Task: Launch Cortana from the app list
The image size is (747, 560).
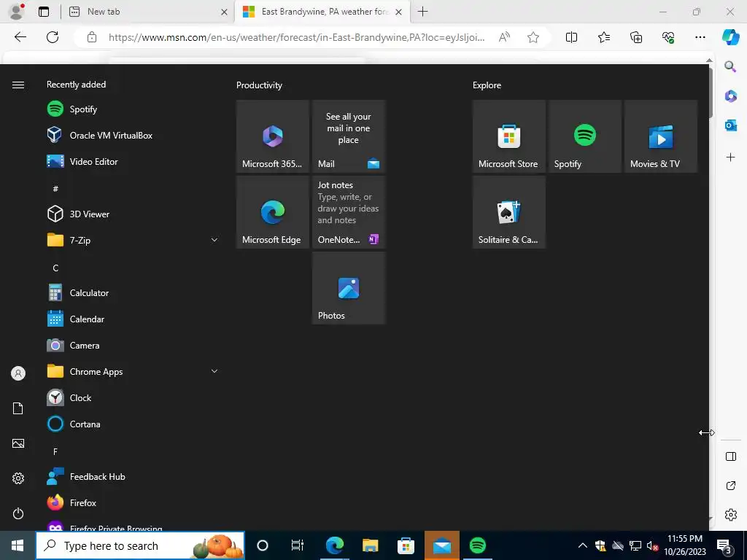Action: point(133,424)
